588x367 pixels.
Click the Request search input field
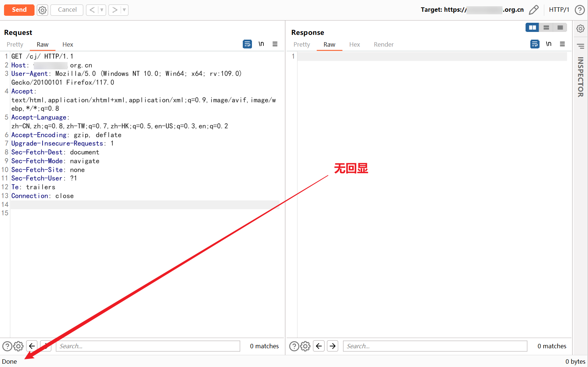coord(148,346)
